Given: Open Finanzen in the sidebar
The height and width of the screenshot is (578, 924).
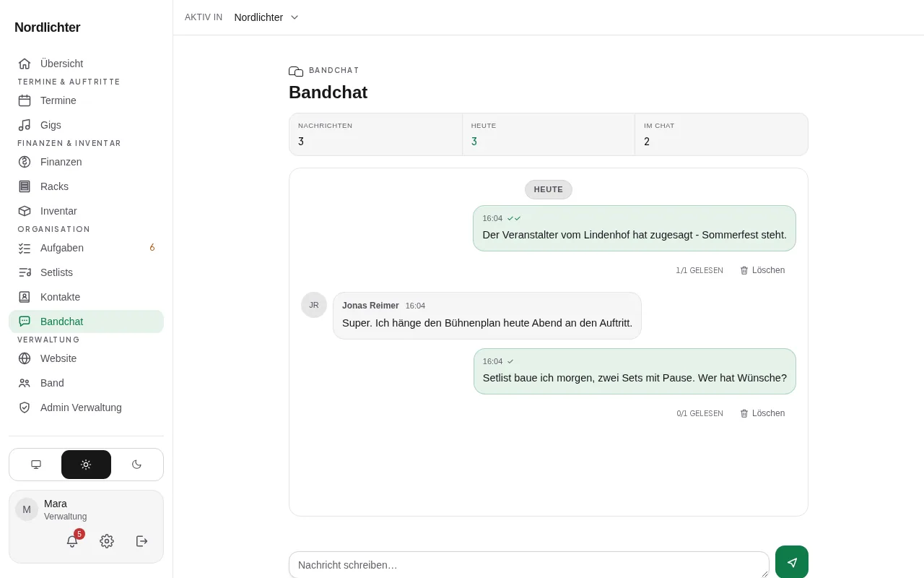Looking at the screenshot, I should pos(86,162).
